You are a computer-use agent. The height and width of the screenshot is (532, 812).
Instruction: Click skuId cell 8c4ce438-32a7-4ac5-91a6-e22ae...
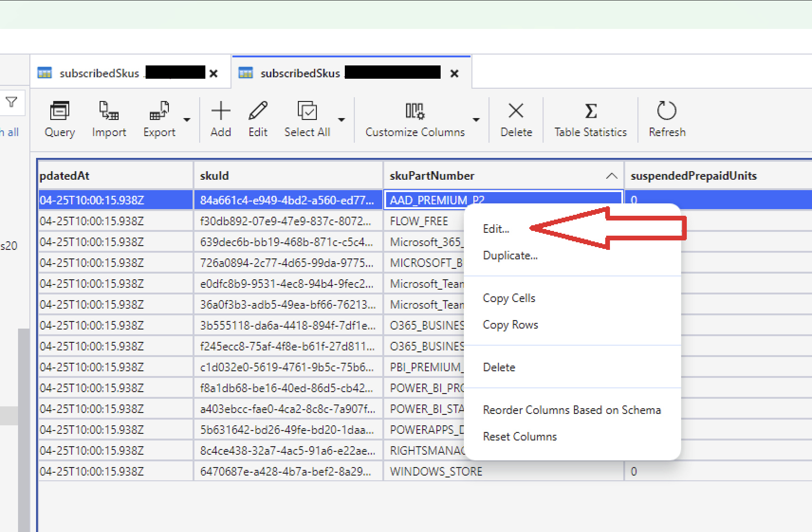click(x=288, y=450)
